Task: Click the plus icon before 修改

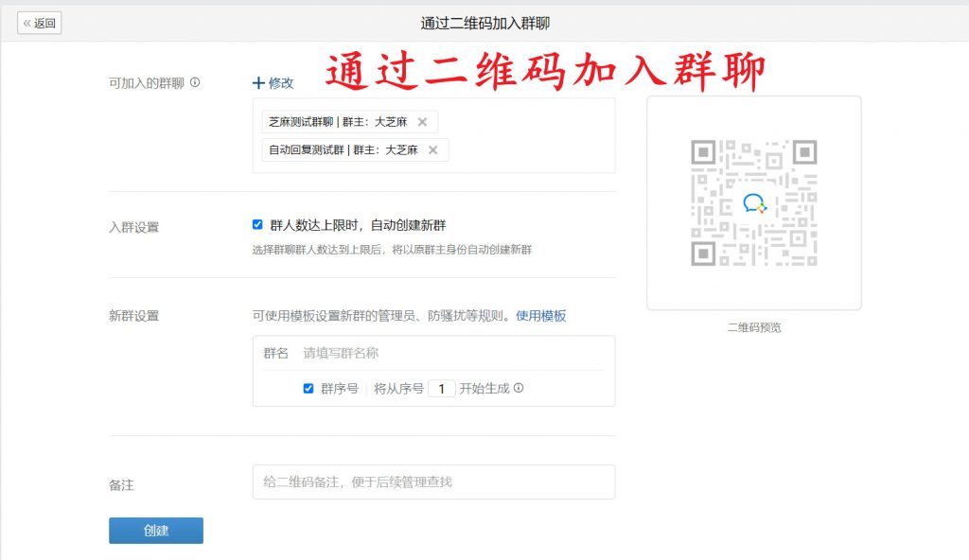Action: coord(258,82)
